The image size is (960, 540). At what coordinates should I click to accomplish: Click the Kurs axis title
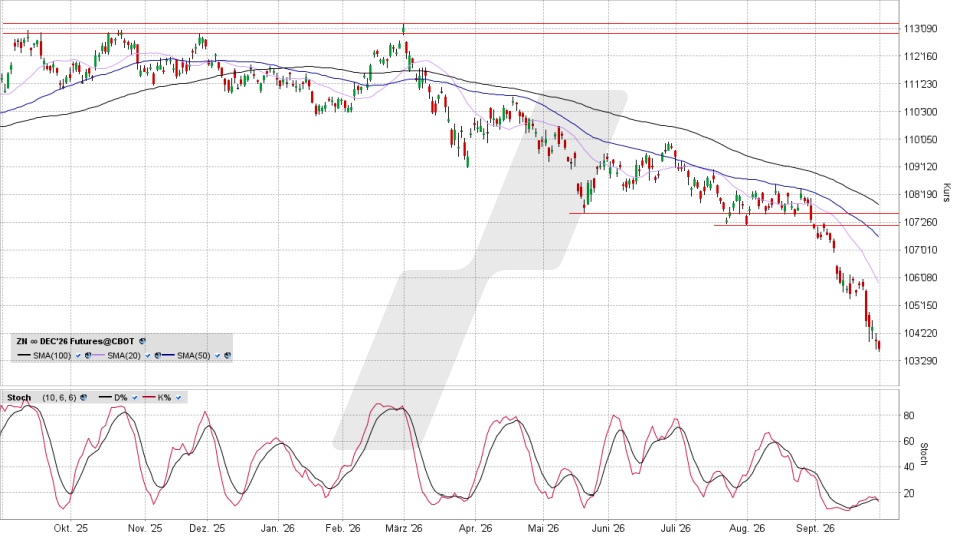tap(947, 193)
